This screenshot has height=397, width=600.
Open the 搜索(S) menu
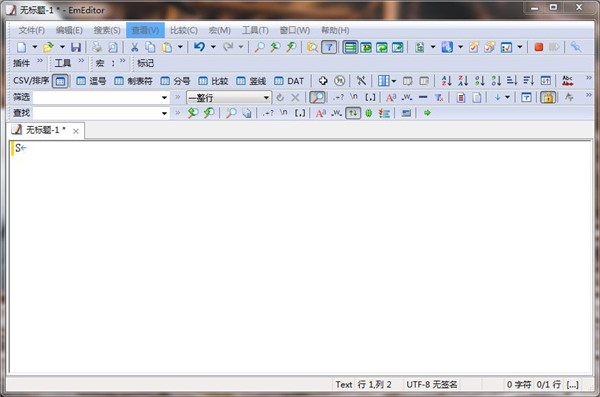107,30
